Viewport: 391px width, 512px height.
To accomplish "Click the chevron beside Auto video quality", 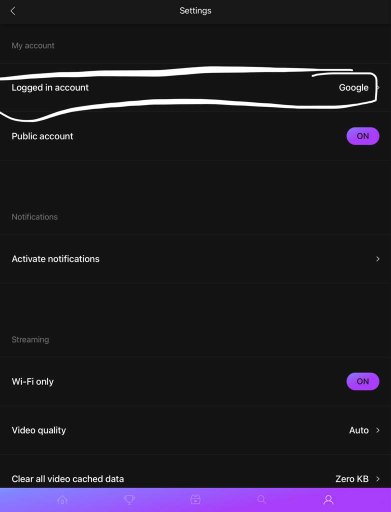I will (378, 430).
